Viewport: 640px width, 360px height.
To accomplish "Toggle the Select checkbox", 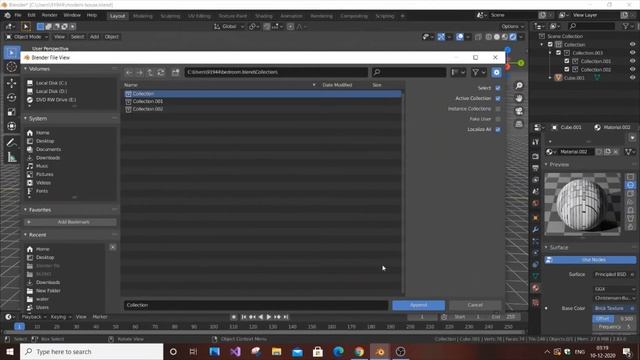I will (498, 88).
